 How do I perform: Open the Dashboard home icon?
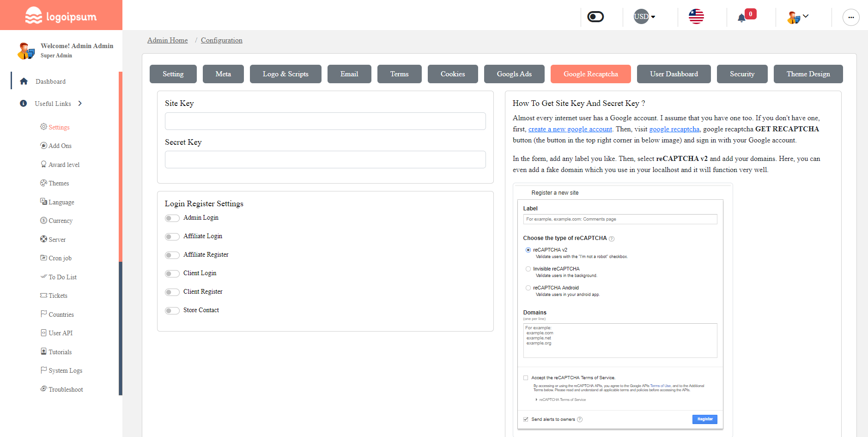point(24,81)
